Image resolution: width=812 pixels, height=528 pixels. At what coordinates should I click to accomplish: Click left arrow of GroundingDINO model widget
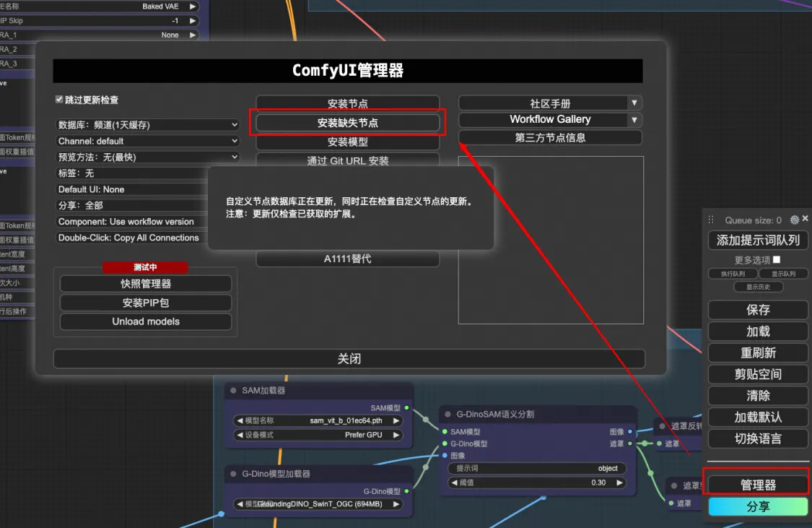point(239,504)
